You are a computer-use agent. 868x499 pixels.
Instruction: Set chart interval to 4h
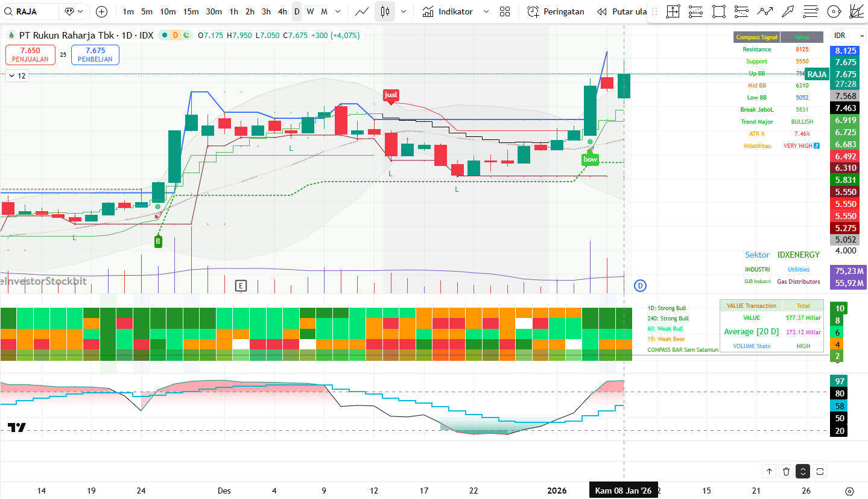tap(283, 11)
